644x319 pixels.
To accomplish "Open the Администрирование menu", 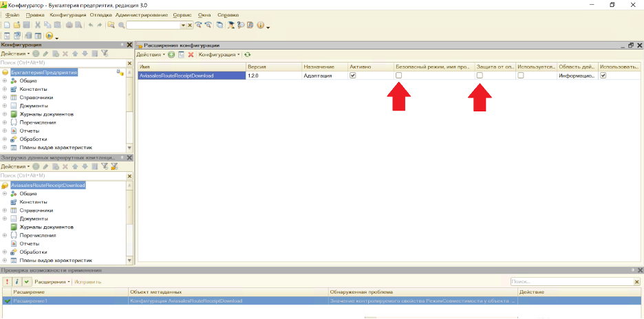I will pos(142,14).
